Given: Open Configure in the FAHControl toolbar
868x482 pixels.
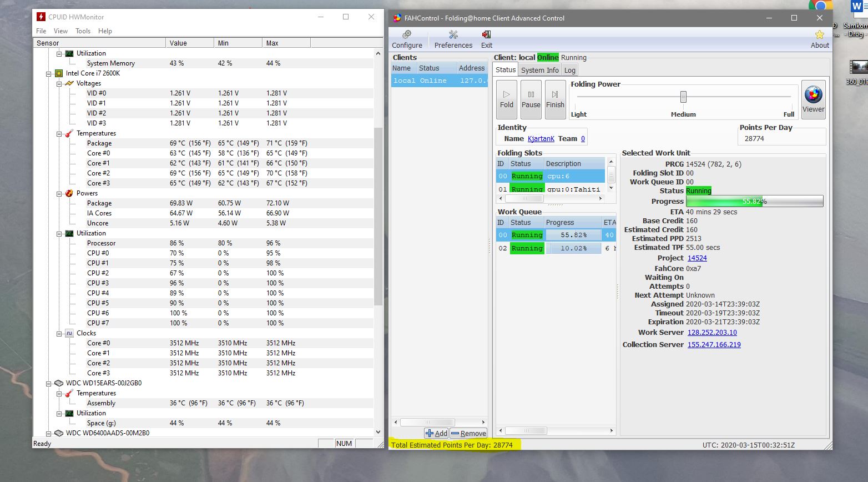Looking at the screenshot, I should (x=407, y=39).
